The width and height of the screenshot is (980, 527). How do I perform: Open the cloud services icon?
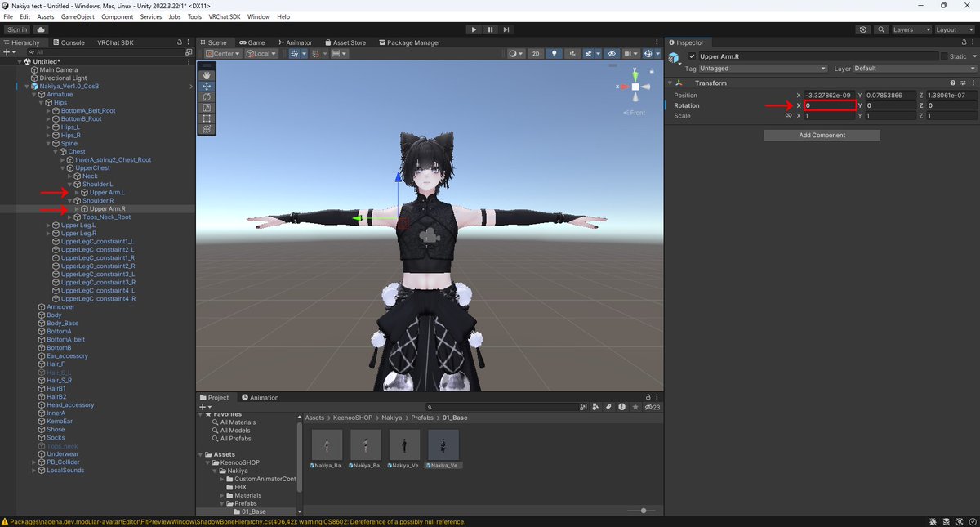point(41,29)
